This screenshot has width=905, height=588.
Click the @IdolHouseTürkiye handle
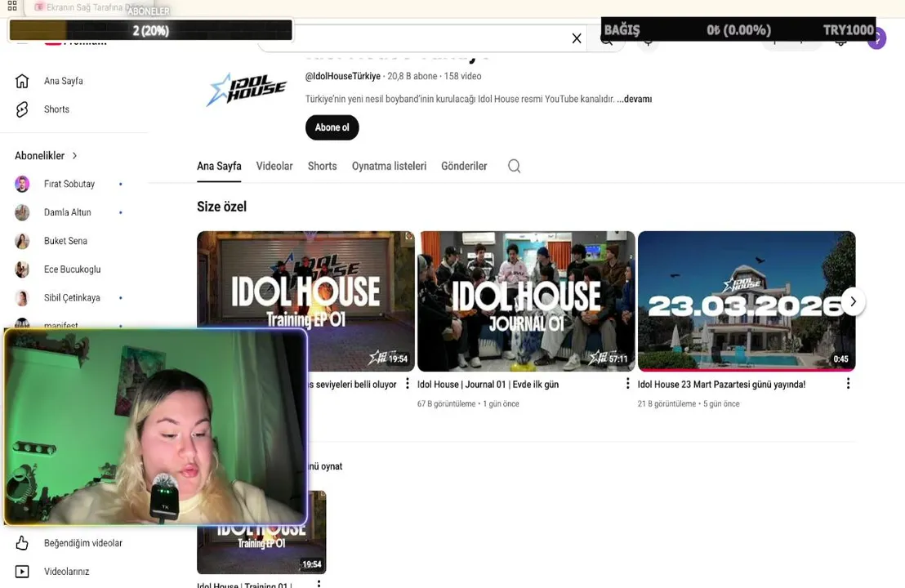tap(343, 76)
